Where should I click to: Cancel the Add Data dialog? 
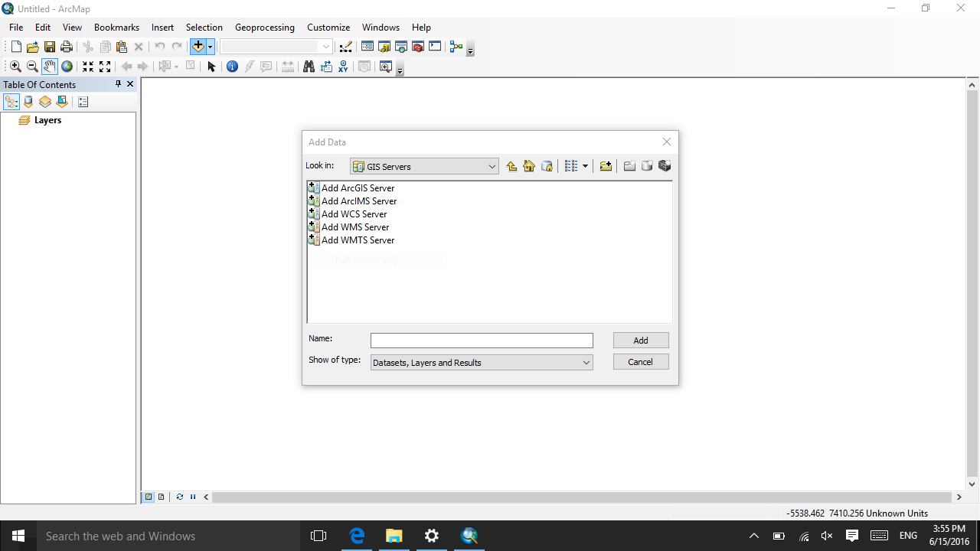tap(641, 362)
